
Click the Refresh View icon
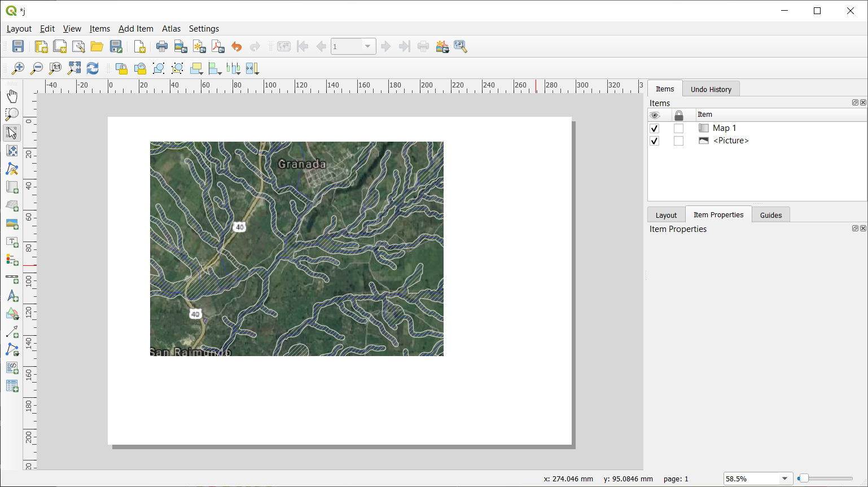click(x=93, y=68)
